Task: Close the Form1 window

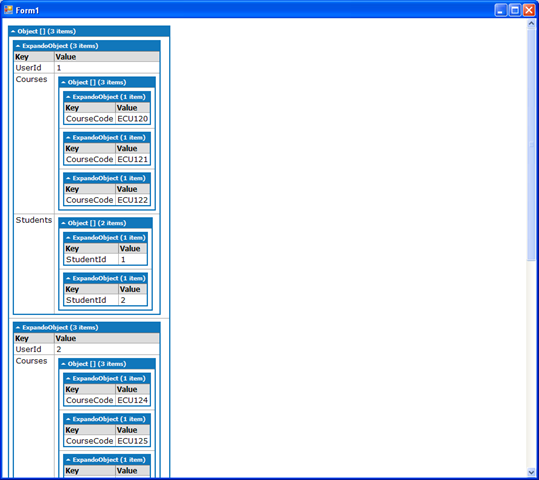Action: pyautogui.click(x=529, y=10)
